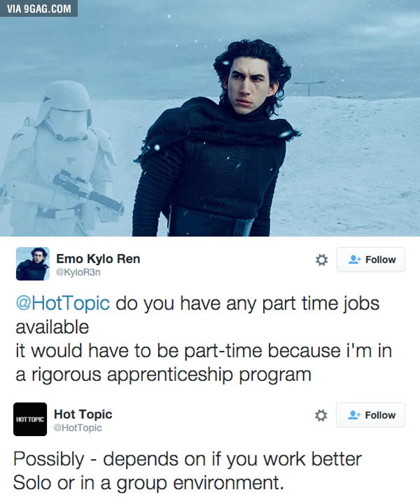Click the gray @HotTopic handle under Hot Topic
Viewport: 420px width, 504px height.
[x=78, y=428]
